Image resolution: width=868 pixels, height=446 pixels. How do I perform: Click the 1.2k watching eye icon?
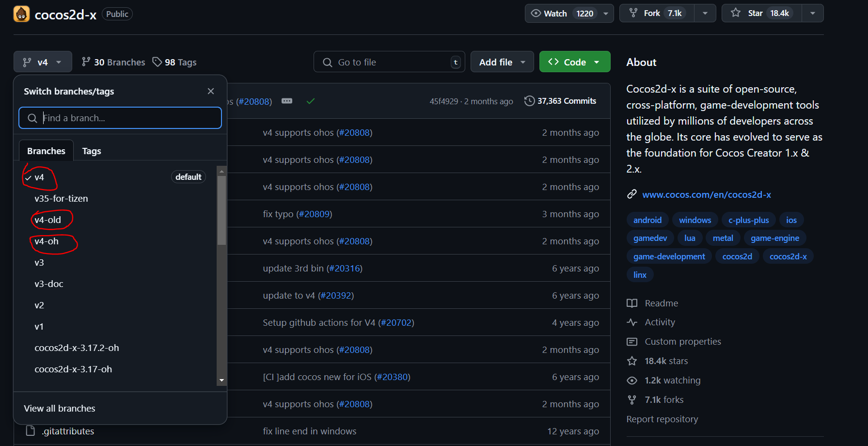click(632, 380)
